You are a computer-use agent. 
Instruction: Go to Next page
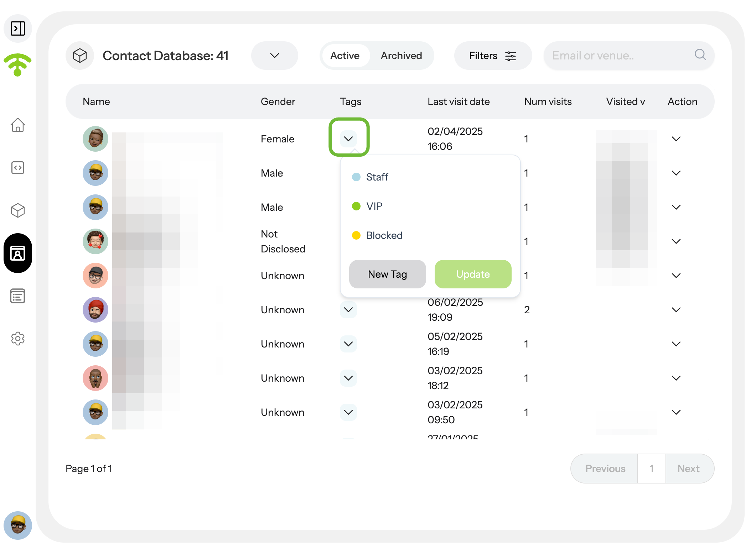[x=689, y=469]
